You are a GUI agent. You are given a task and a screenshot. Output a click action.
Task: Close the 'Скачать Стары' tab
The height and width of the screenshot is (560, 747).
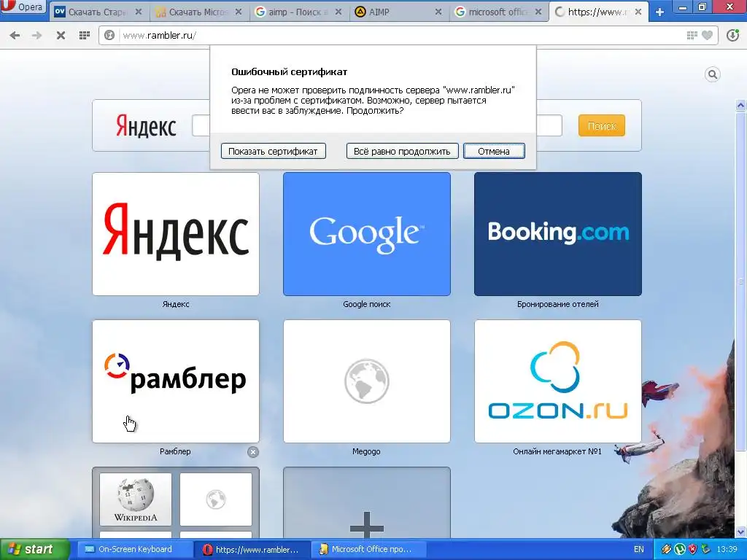(x=138, y=12)
